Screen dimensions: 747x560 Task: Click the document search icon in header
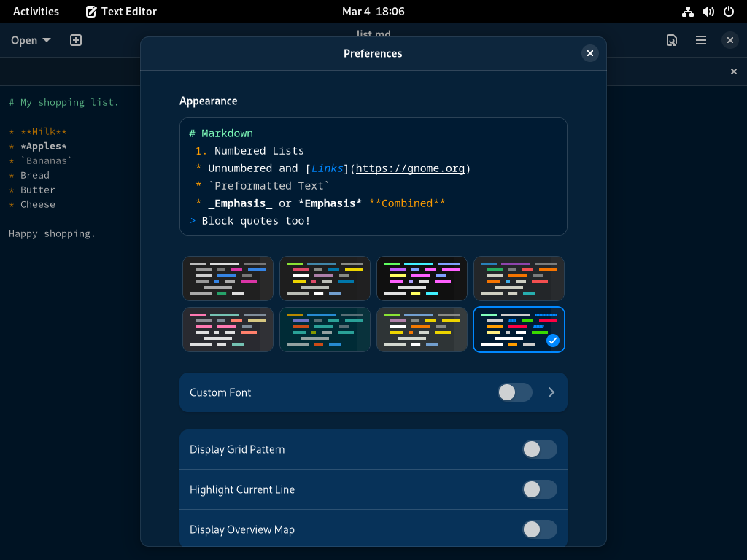672,41
